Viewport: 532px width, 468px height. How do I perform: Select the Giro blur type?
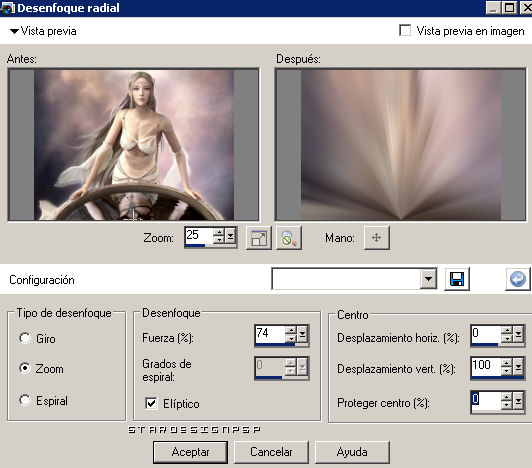(x=25, y=338)
